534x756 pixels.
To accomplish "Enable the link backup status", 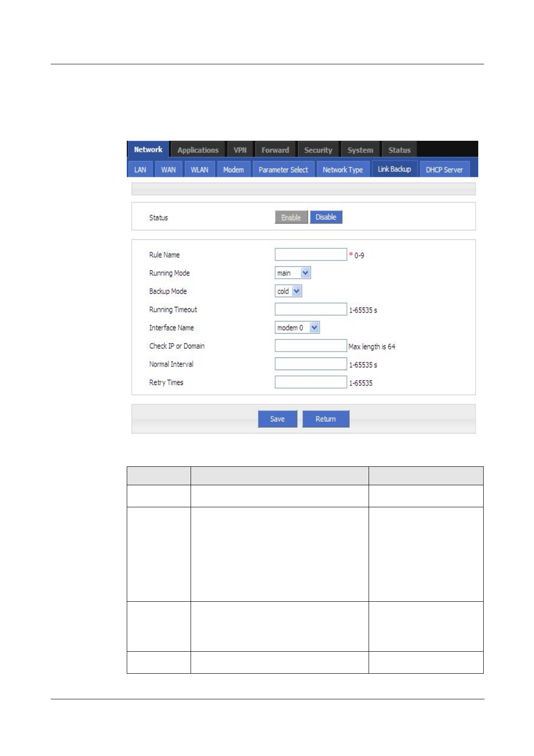I will click(291, 217).
